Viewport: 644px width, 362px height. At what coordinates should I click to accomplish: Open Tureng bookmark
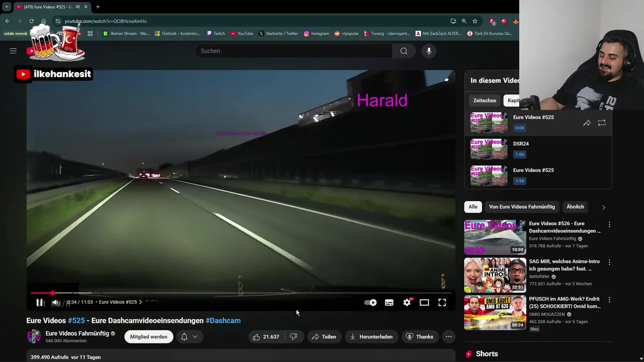386,34
